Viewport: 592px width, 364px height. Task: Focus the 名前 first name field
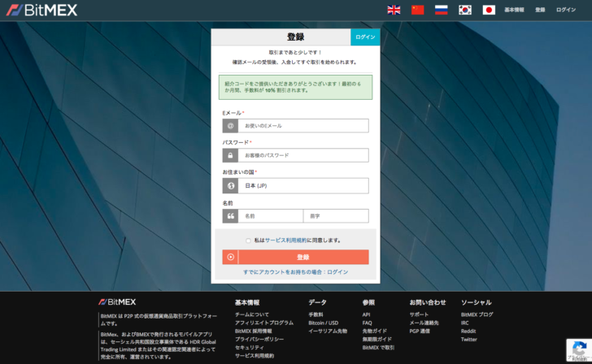(x=271, y=216)
